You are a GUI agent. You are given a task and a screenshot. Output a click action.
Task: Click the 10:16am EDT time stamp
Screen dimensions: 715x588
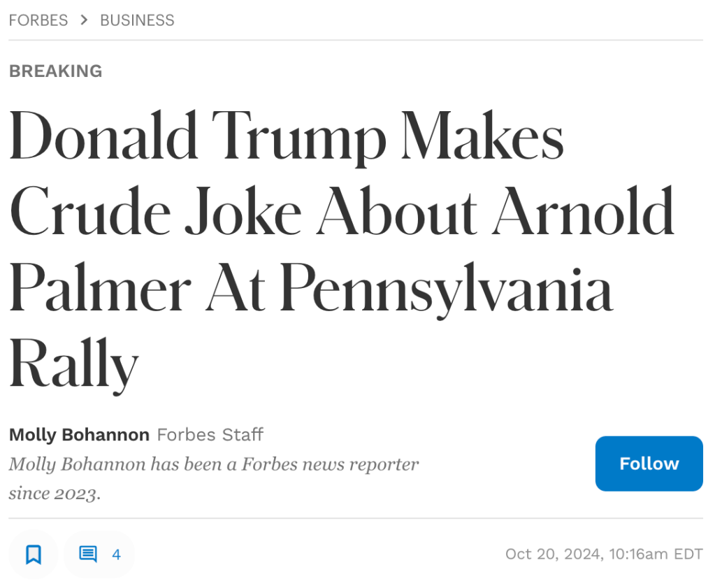(656, 554)
